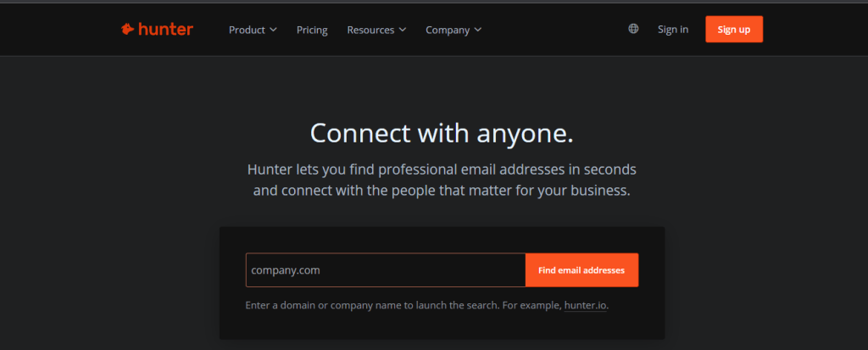Click the Hunter lets you find description text
Viewport: 868px width, 350px height.
442,180
